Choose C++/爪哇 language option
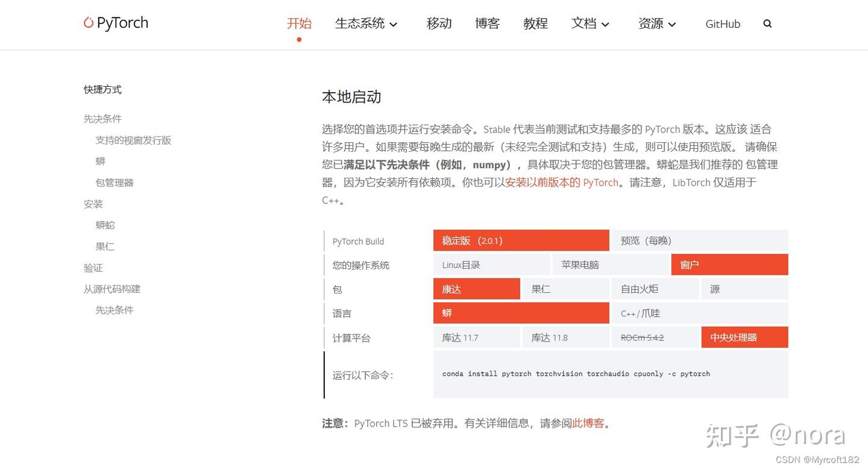Image resolution: width=868 pixels, height=470 pixels. pos(699,313)
